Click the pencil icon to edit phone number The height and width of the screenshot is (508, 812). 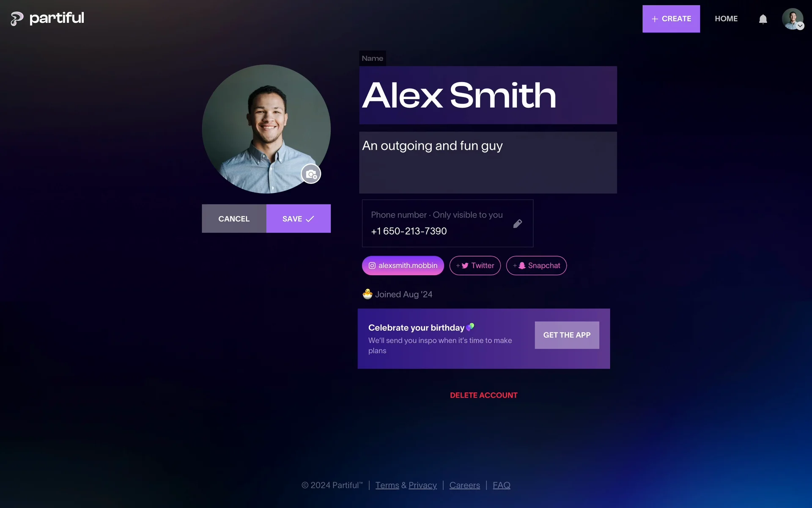point(518,224)
